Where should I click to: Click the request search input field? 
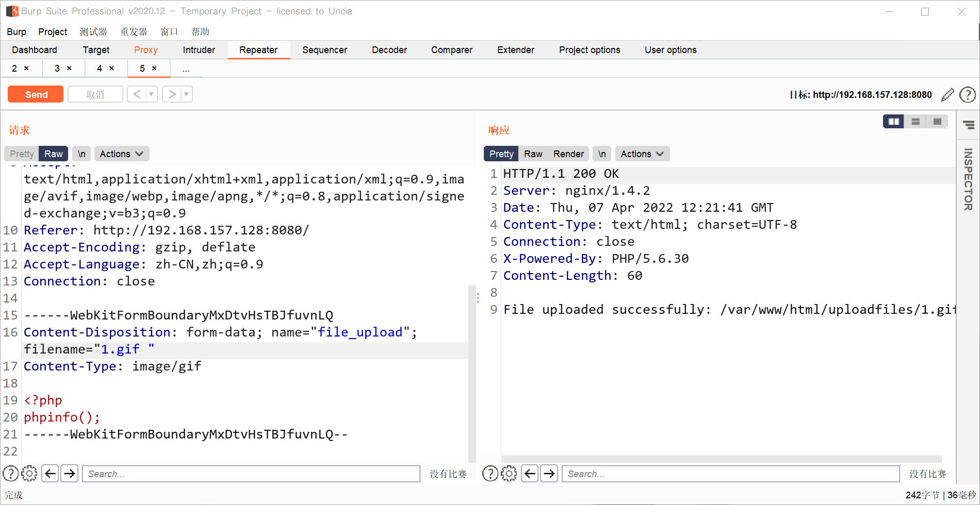tap(251, 474)
